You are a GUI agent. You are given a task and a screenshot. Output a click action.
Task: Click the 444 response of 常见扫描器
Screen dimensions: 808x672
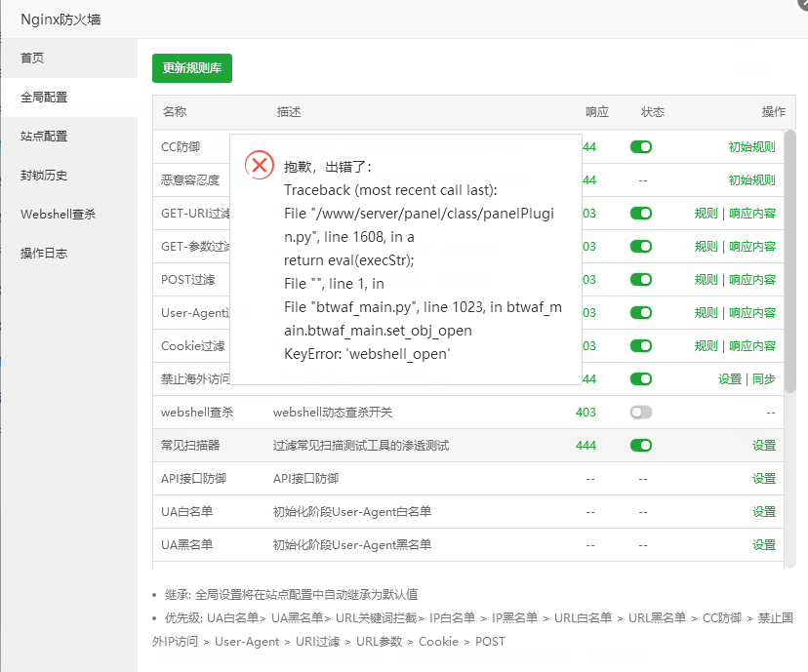(x=586, y=445)
